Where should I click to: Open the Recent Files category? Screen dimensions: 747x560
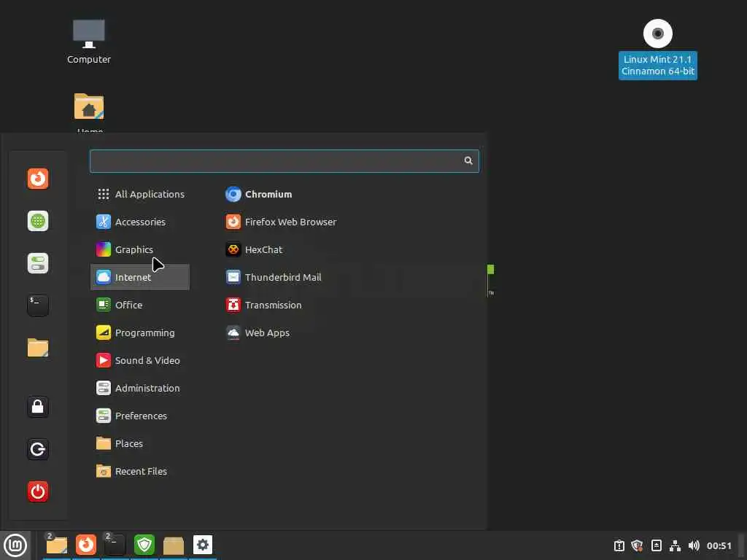[139, 471]
